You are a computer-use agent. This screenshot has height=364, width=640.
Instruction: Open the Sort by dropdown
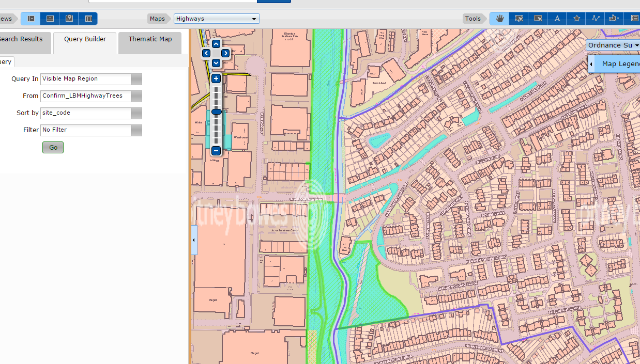point(136,113)
